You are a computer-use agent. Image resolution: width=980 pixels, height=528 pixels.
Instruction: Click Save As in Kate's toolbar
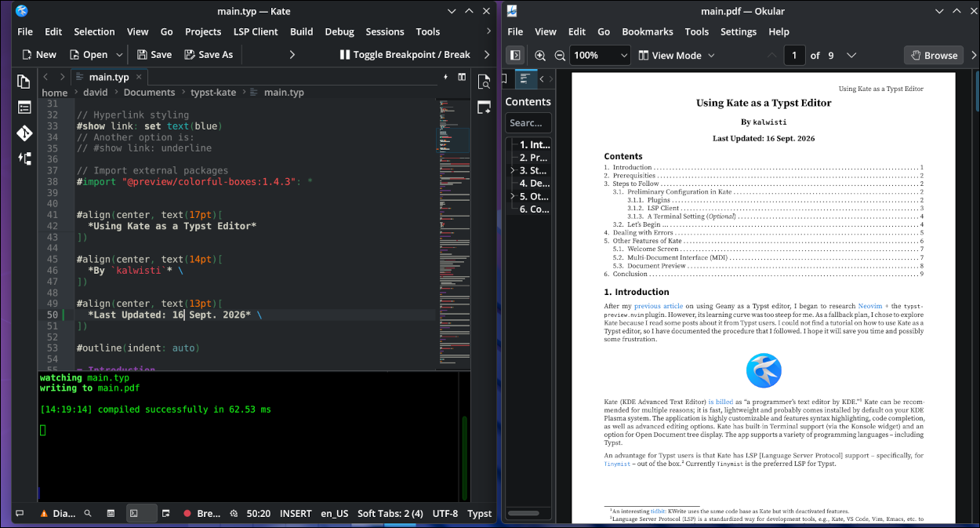[209, 55]
